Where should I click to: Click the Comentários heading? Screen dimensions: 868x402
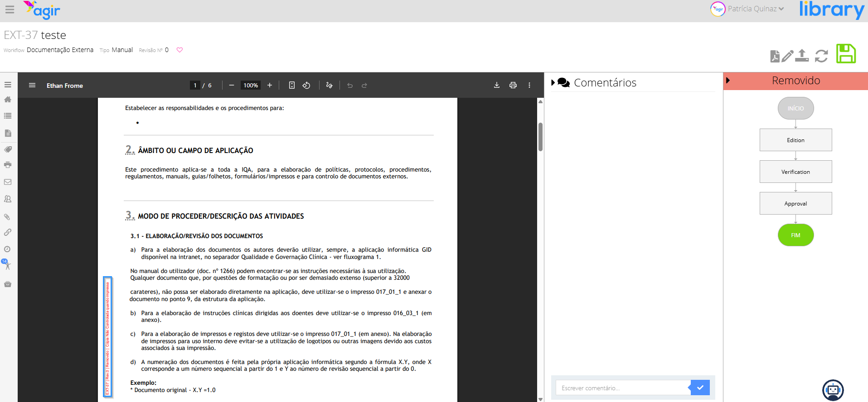pos(605,82)
